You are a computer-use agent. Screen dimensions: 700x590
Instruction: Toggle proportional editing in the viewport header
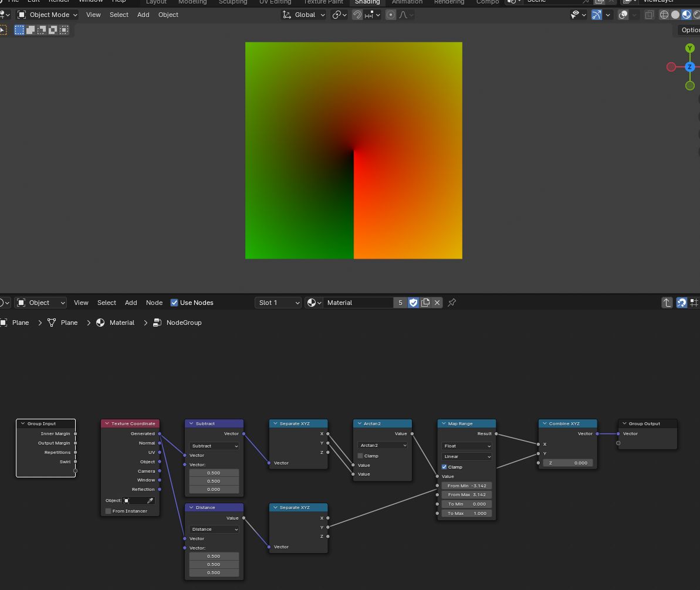pyautogui.click(x=391, y=15)
